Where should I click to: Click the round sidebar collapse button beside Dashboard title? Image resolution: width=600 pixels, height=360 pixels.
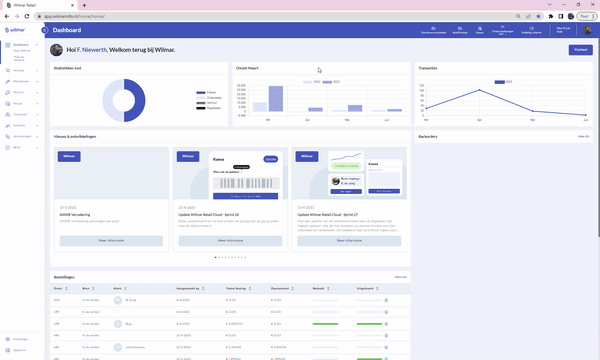tap(45, 30)
